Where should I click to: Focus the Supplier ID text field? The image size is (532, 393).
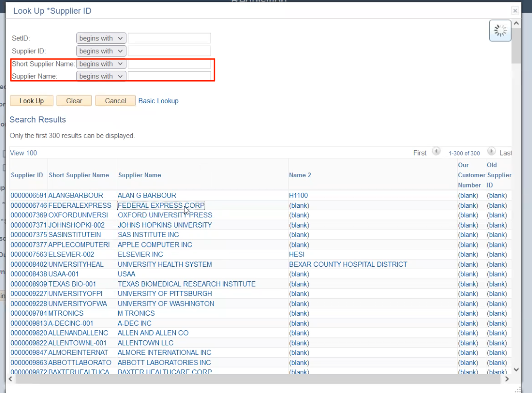[169, 51]
